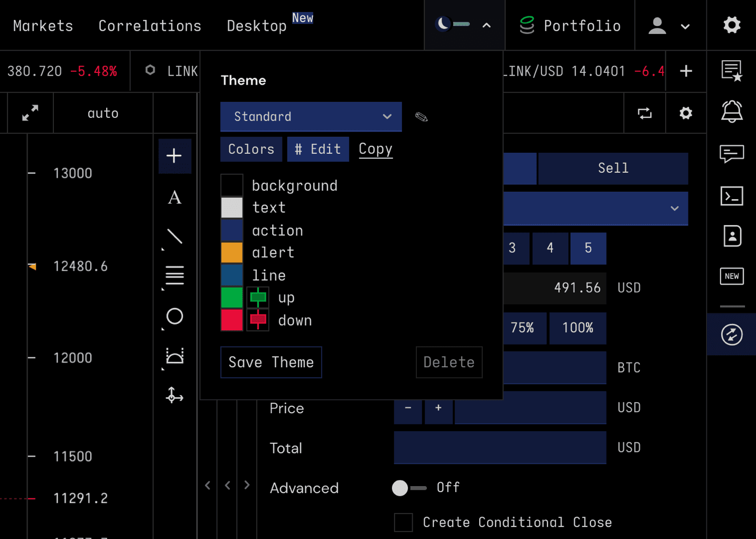The height and width of the screenshot is (539, 756).
Task: Click the Delete theme button
Action: point(449,363)
